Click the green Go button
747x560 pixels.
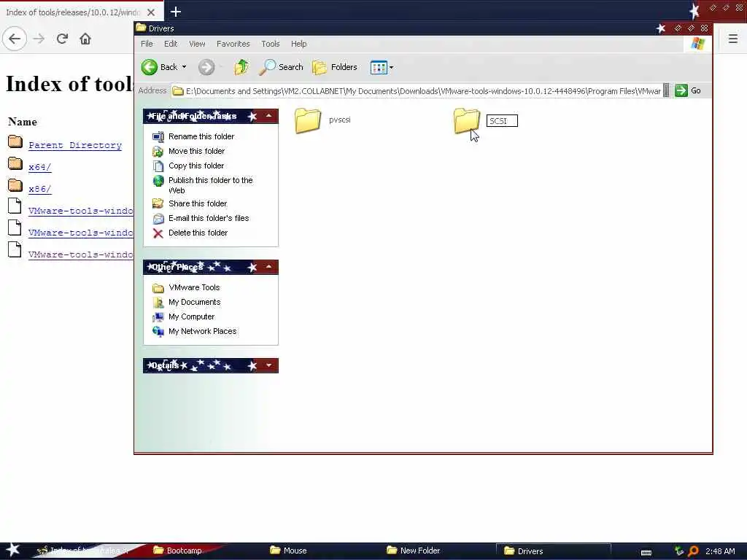pos(688,90)
